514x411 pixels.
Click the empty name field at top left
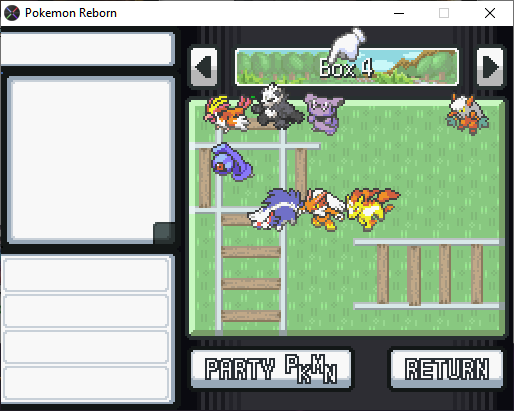coord(87,49)
